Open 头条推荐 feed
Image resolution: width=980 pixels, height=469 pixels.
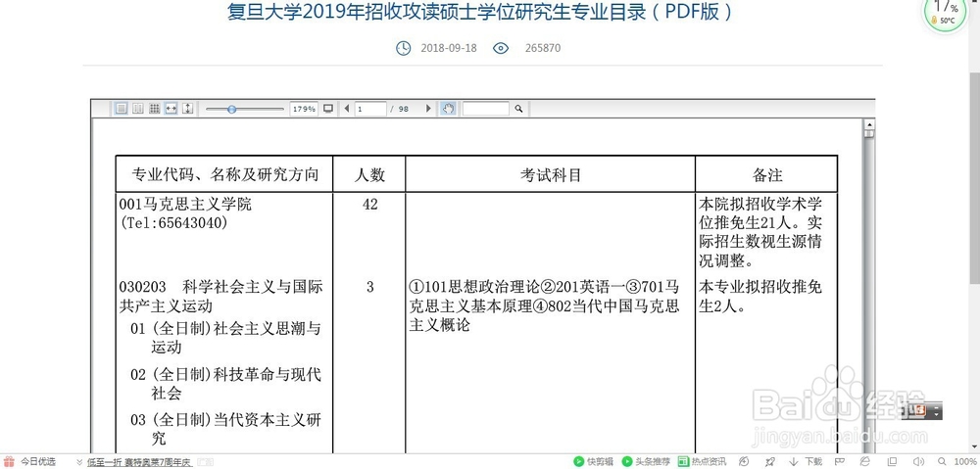pos(646,462)
